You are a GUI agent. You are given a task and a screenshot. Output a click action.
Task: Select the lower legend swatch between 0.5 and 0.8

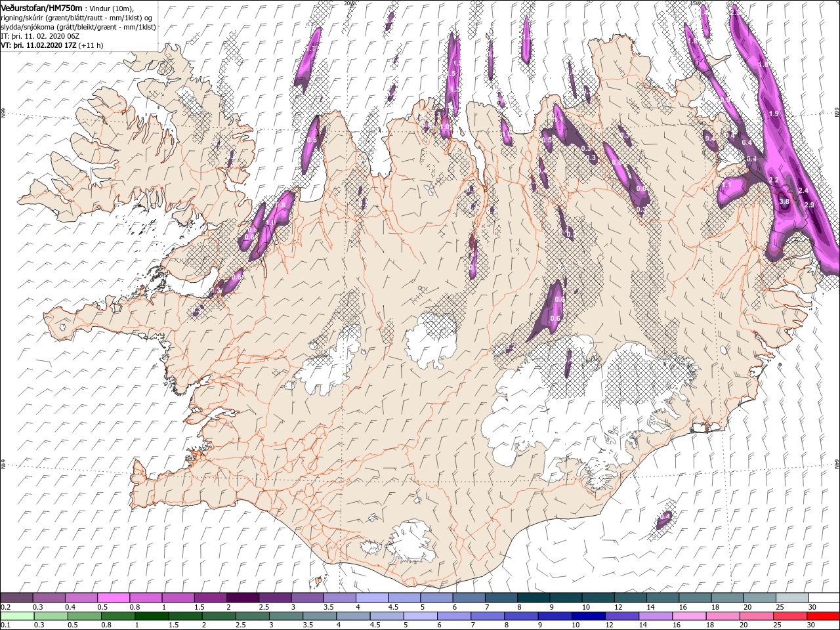pos(85,616)
